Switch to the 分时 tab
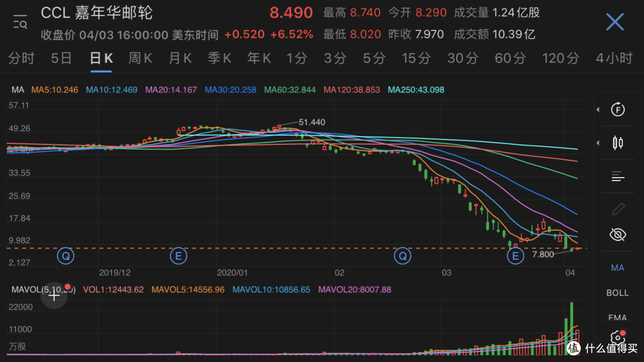The height and width of the screenshot is (362, 644). tap(21, 58)
